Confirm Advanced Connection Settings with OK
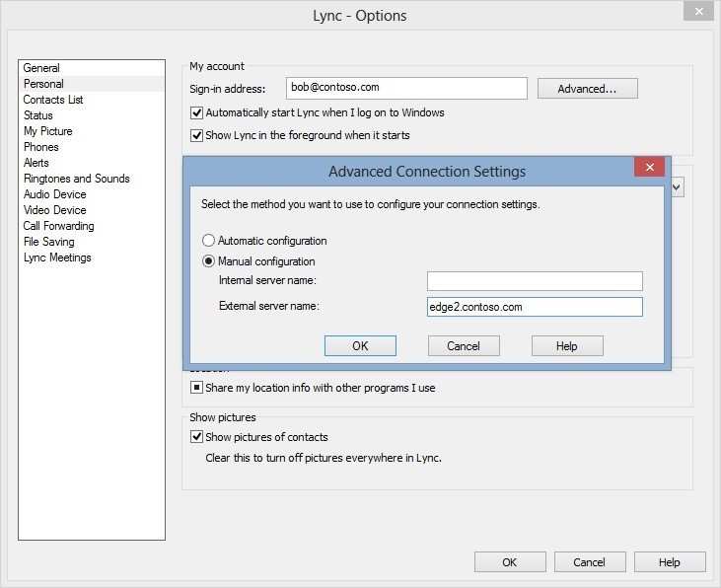The width and height of the screenshot is (721, 588). (360, 346)
